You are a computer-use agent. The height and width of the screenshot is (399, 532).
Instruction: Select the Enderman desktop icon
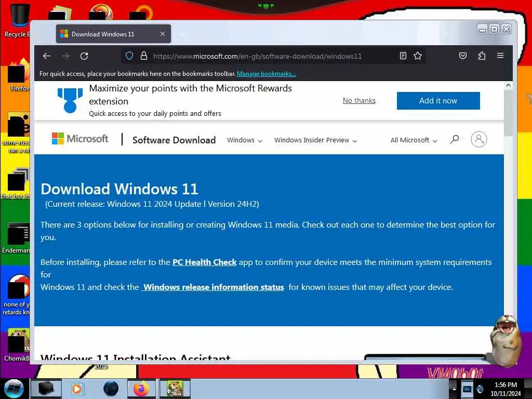tap(16, 237)
